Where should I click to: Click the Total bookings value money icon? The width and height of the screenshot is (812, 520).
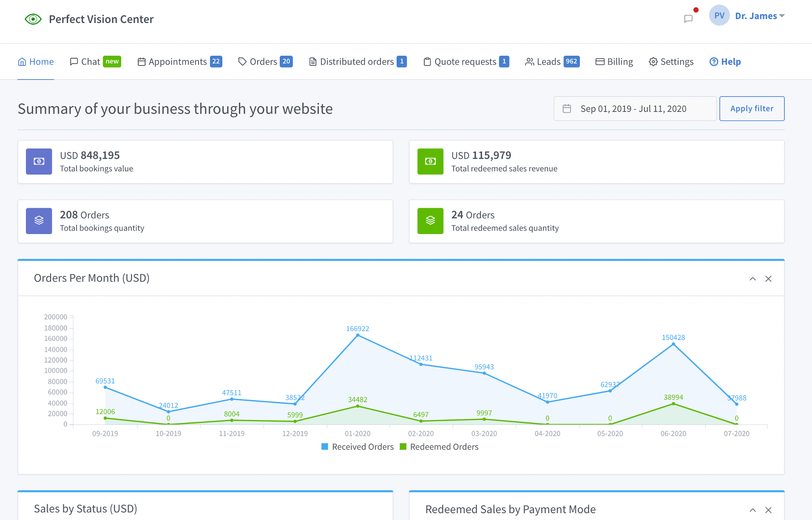(39, 161)
